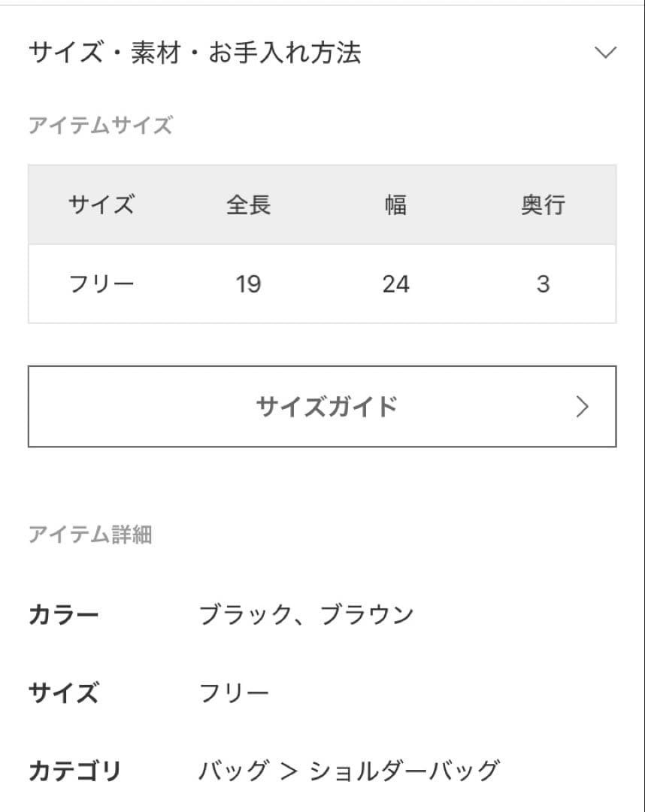
Task: Click the アイテムサイズ section label
Action: tap(100, 125)
